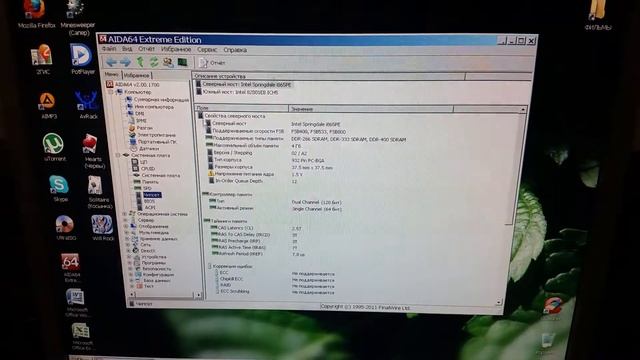Screen dimensions: 640x360
Task: Expand the Хранение данных tree node
Action: pyautogui.click(x=127, y=238)
